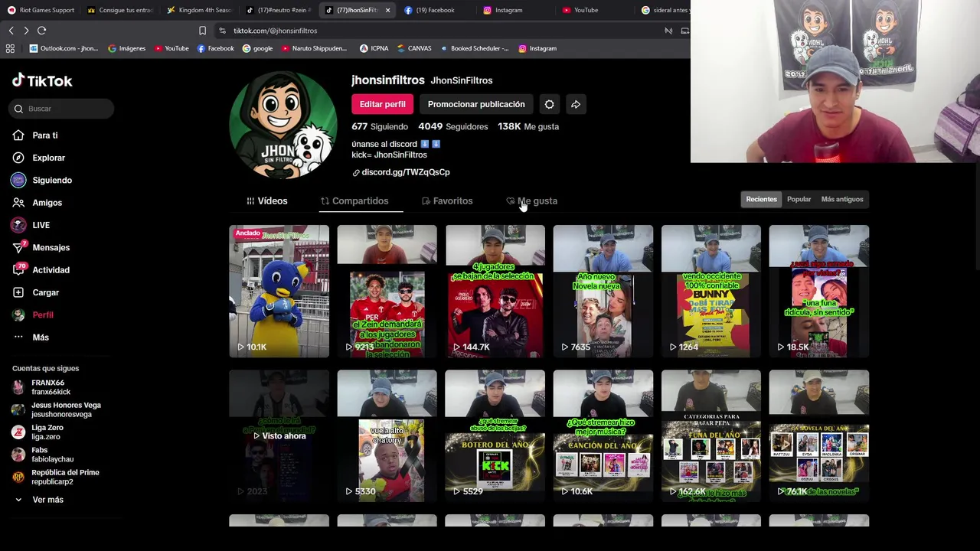Open the Booked Scheduler bookmark
This screenshot has height=551, width=980.
(x=474, y=48)
